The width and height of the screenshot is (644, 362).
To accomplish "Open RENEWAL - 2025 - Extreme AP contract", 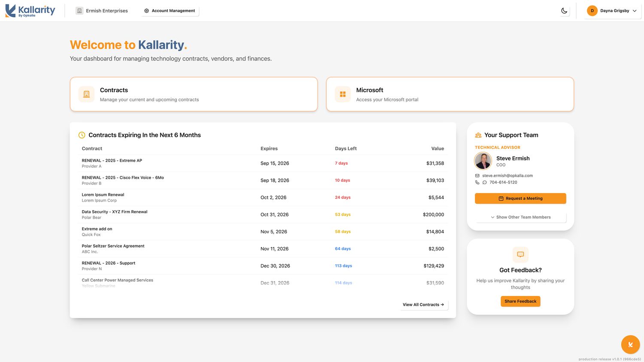I will [x=263, y=163].
